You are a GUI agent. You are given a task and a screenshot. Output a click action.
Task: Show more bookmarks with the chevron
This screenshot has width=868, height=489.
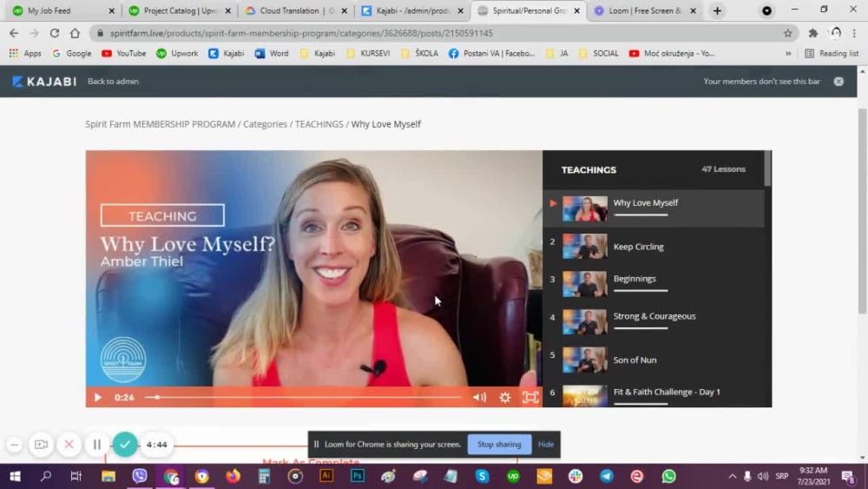click(x=788, y=53)
